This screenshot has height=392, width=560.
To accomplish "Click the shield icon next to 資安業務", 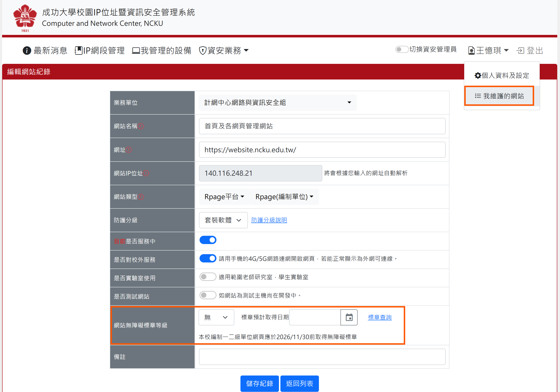I will [x=203, y=51].
